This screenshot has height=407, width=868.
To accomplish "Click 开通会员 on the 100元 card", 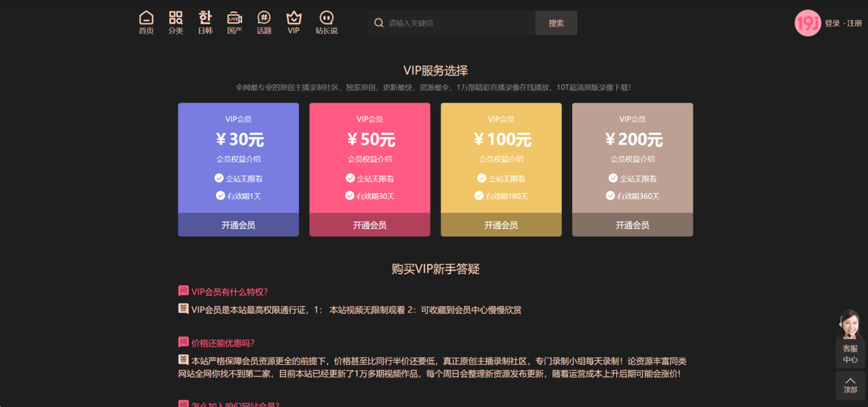I will (501, 225).
